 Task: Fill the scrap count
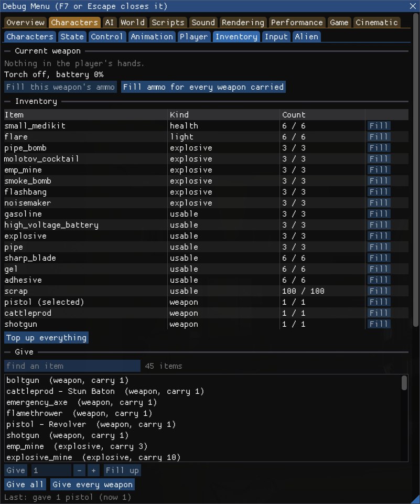coord(379,291)
